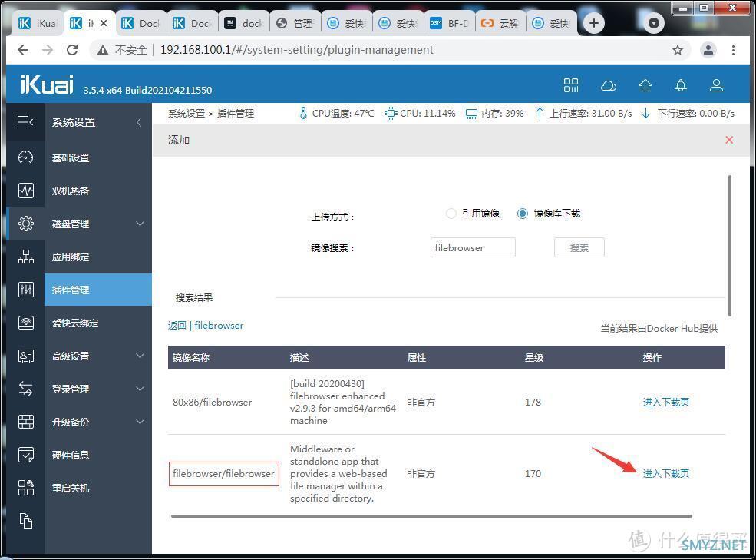Expand the 升级备份 submenu

coord(140,422)
